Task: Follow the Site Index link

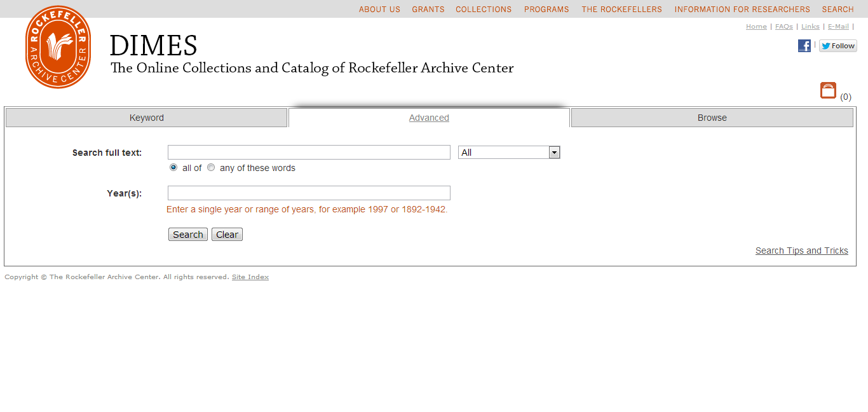Action: click(250, 277)
